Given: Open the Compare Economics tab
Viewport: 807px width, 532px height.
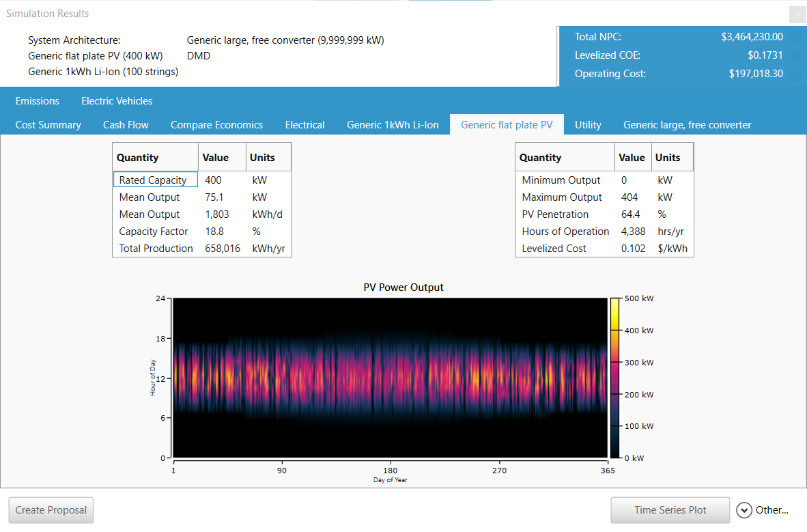Looking at the screenshot, I should 216,124.
